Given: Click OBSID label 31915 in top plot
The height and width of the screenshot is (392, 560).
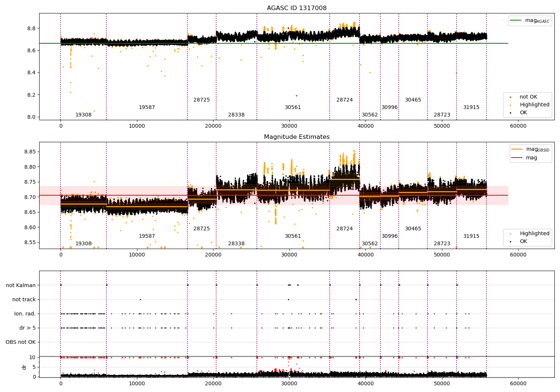Looking at the screenshot, I should [471, 108].
